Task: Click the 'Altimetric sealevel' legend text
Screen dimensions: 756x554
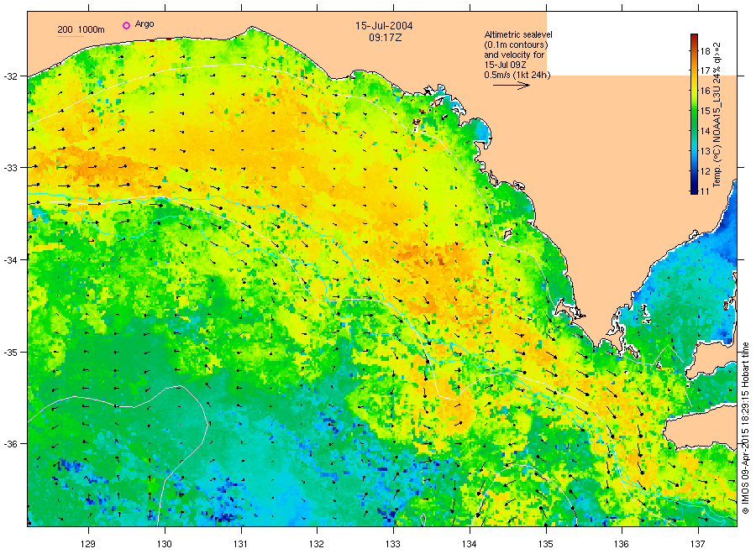Action: 518,34
